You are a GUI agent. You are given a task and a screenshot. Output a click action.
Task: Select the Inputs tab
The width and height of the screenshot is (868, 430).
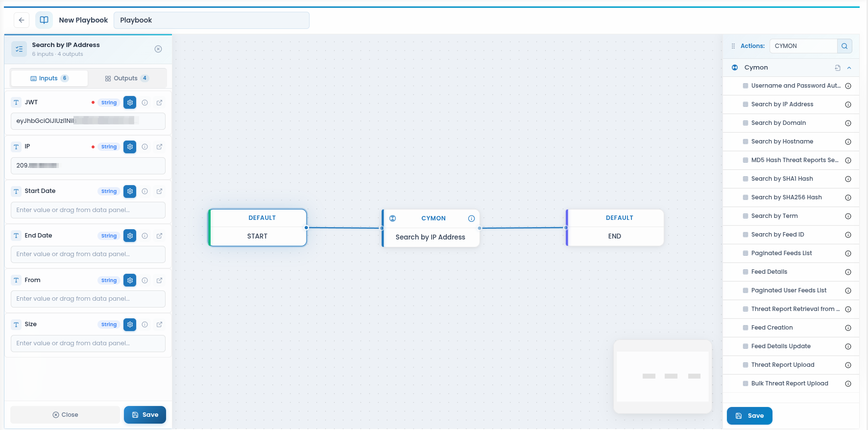coord(49,78)
